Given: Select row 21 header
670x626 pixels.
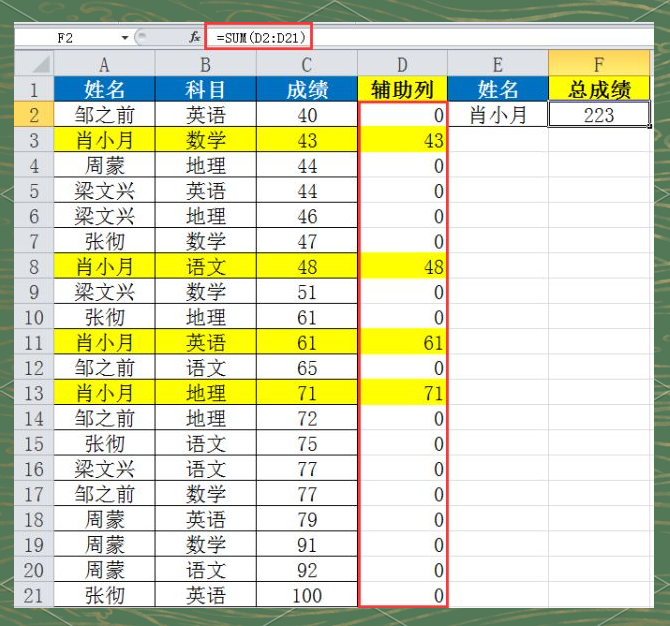Looking at the screenshot, I should (x=34, y=595).
